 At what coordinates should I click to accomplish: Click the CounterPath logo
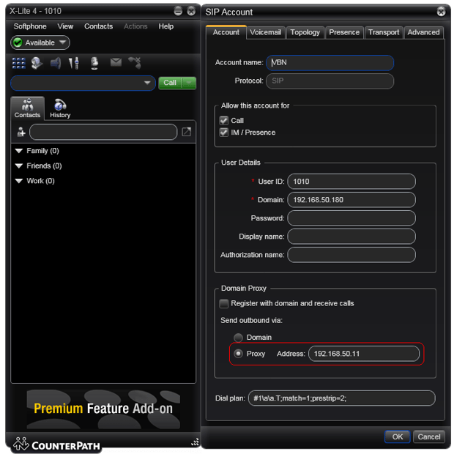click(57, 445)
